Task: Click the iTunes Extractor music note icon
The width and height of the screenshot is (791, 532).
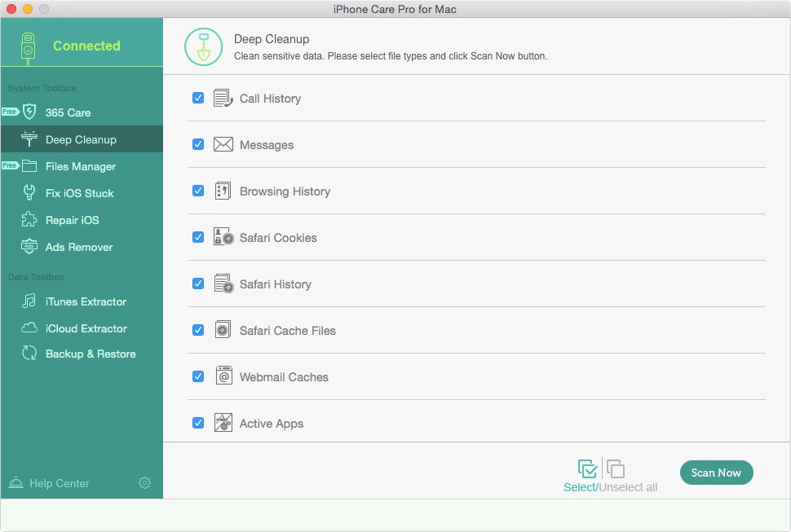Action: coord(29,301)
